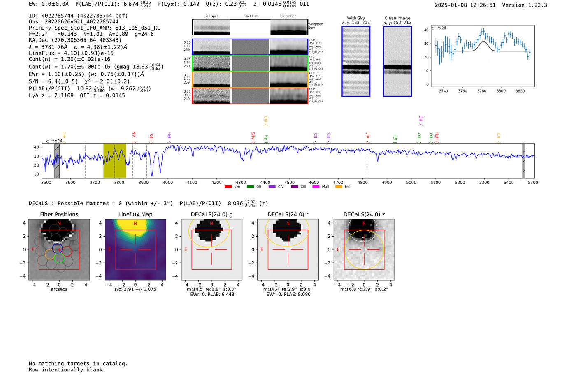
Task: Click the gray hatched band near 5460
Action: [524, 160]
